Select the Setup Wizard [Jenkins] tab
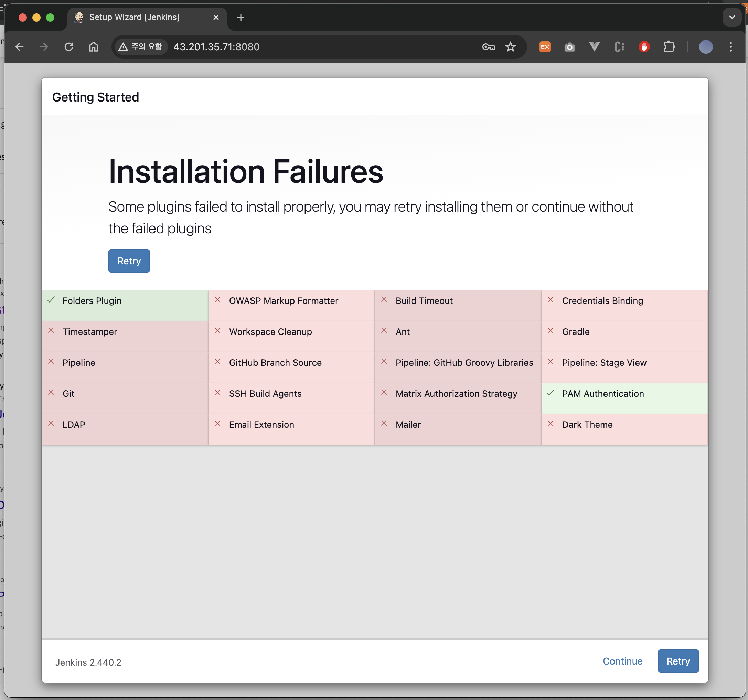Screen dimensions: 748x700 pos(134,17)
